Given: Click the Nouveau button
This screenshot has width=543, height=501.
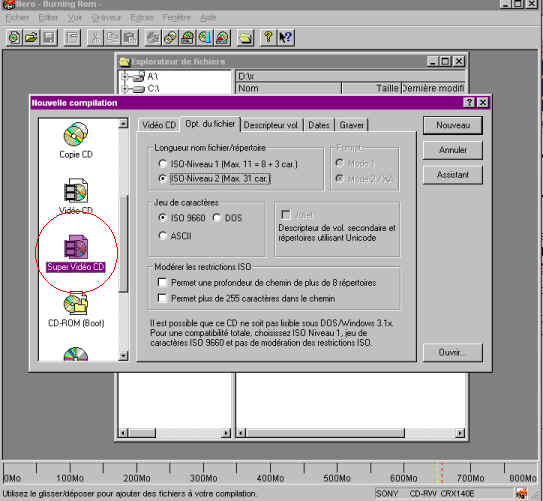Looking at the screenshot, I should pos(453,125).
